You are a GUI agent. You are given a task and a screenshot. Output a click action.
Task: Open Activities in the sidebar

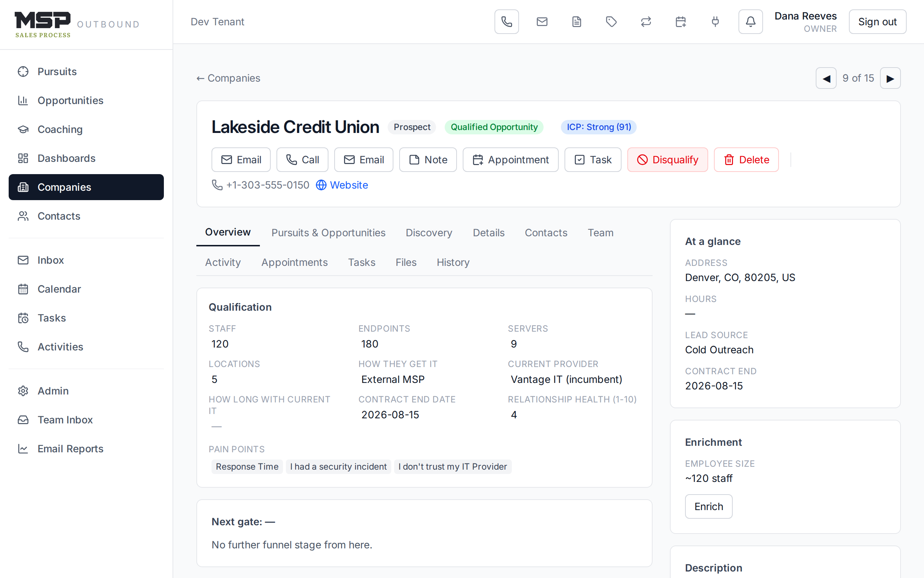pyautogui.click(x=86, y=347)
